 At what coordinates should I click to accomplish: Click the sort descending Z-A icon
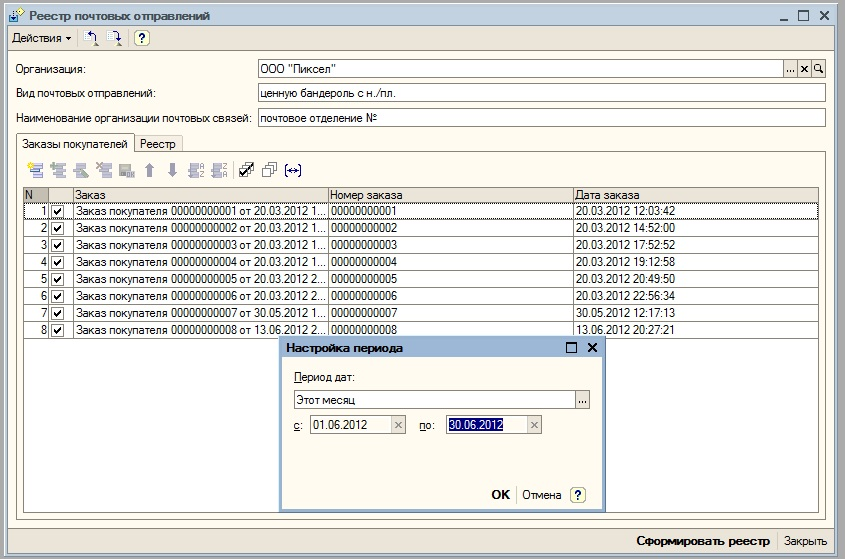pyautogui.click(x=219, y=170)
